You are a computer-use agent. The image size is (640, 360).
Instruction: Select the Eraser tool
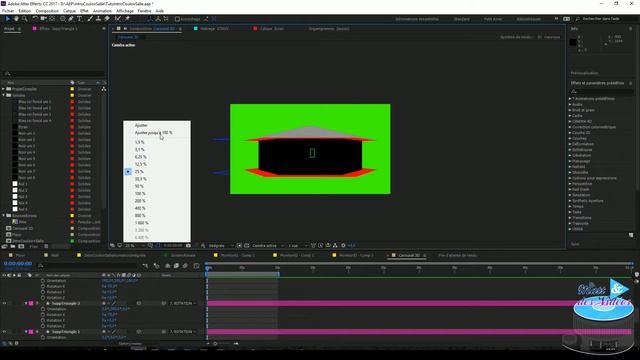pos(107,19)
